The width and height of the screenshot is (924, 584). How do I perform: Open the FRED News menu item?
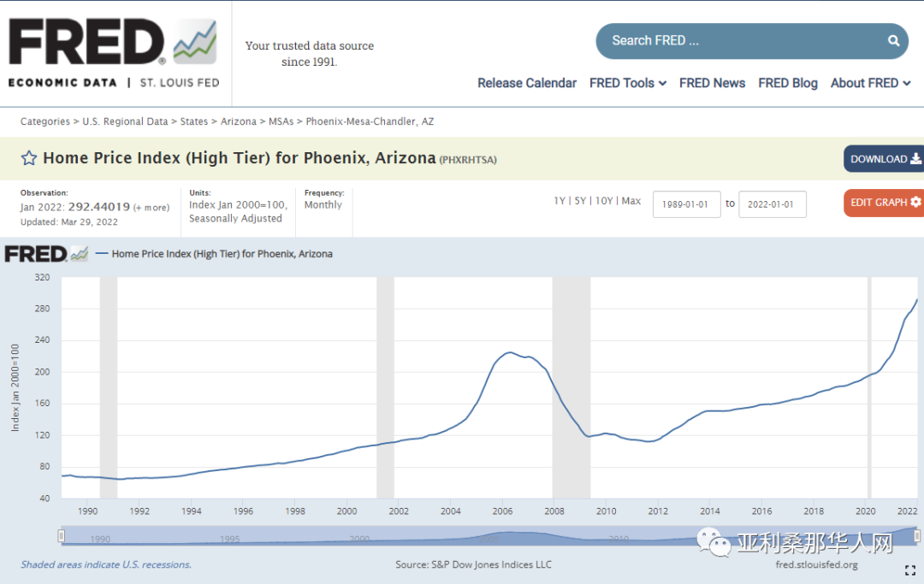tap(712, 83)
